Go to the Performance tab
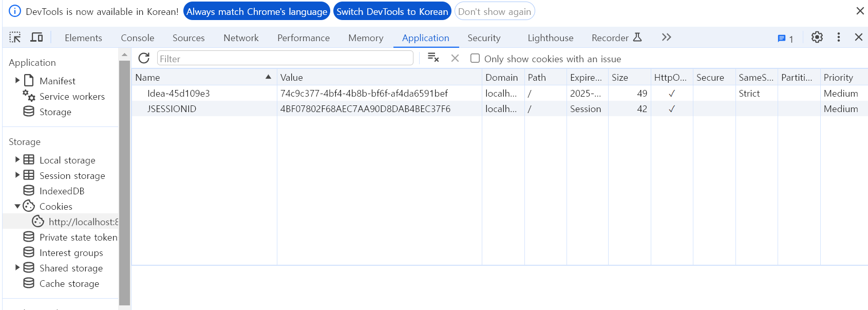This screenshot has width=868, height=310. (x=304, y=38)
